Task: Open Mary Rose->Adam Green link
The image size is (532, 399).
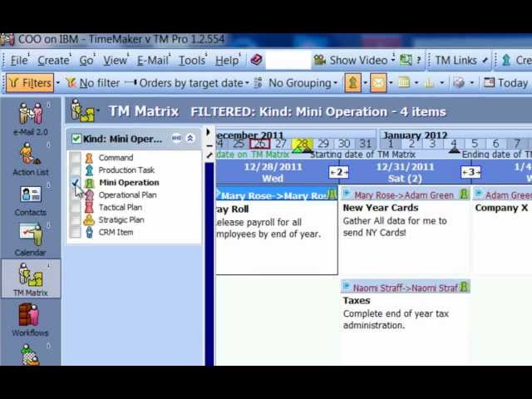Action: (x=404, y=195)
